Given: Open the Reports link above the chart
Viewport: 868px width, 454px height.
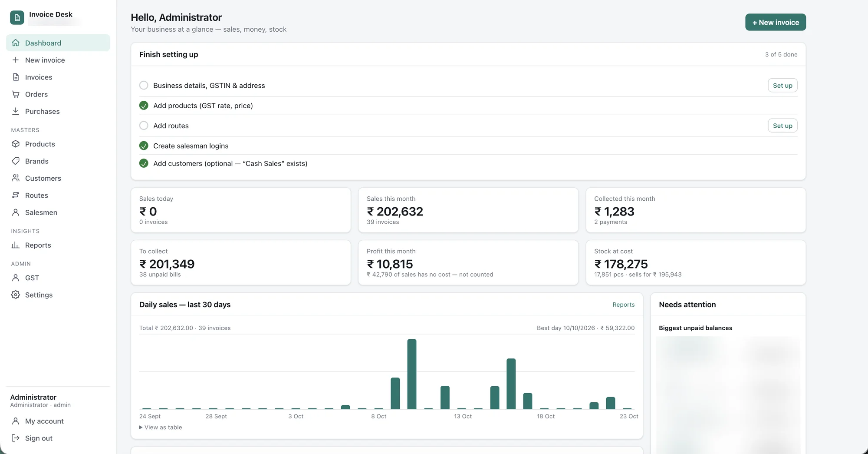Looking at the screenshot, I should tap(623, 305).
